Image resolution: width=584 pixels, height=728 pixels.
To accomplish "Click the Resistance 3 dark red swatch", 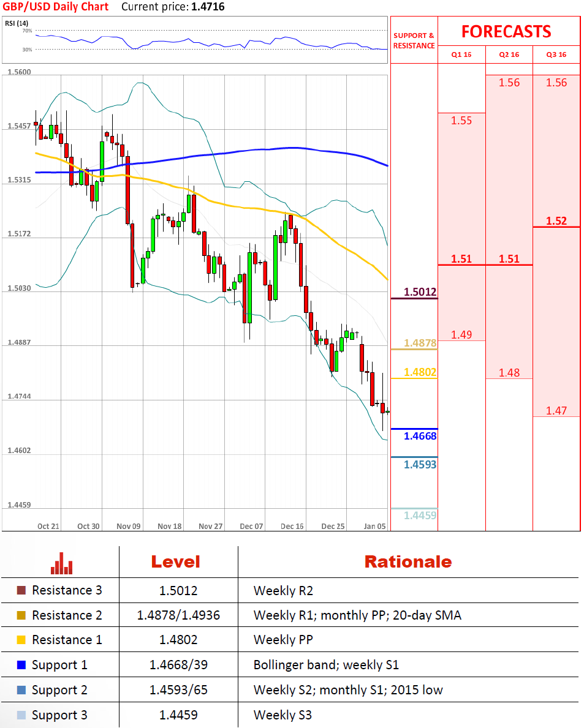I will pos(21,590).
